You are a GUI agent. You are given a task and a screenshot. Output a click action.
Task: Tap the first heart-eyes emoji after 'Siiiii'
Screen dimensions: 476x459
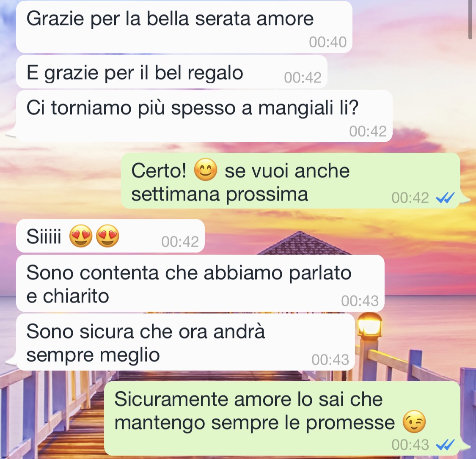click(x=81, y=236)
